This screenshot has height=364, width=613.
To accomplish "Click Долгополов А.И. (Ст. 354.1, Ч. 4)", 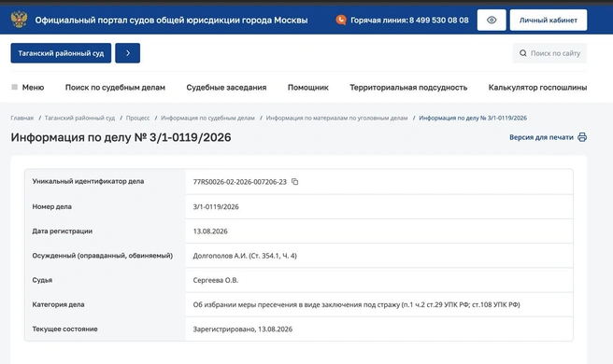I will pos(245,256).
